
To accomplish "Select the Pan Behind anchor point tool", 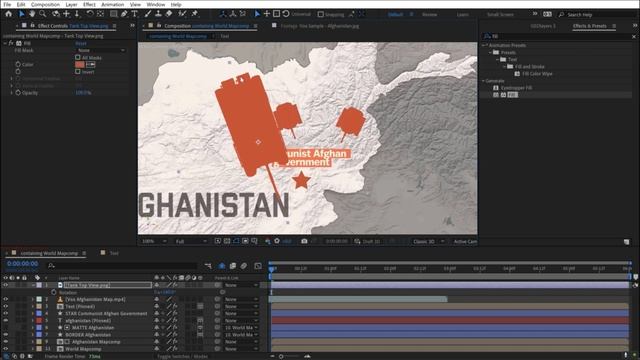I will point(100,14).
